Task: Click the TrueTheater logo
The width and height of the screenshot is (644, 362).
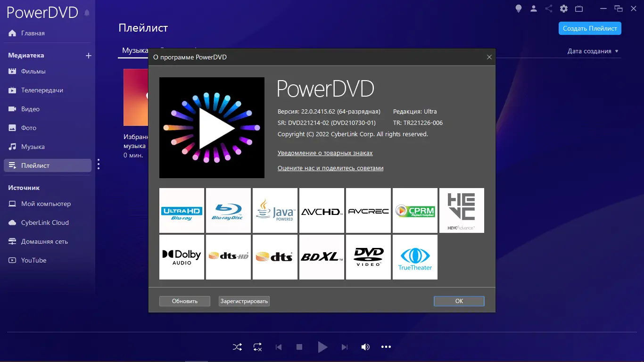Action: pyautogui.click(x=415, y=257)
